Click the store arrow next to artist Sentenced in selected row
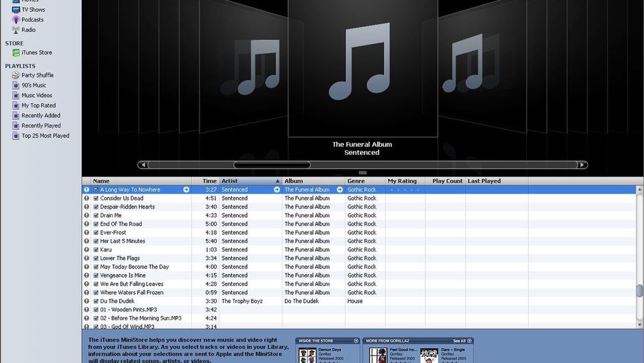This screenshot has width=644, height=363. tap(277, 189)
